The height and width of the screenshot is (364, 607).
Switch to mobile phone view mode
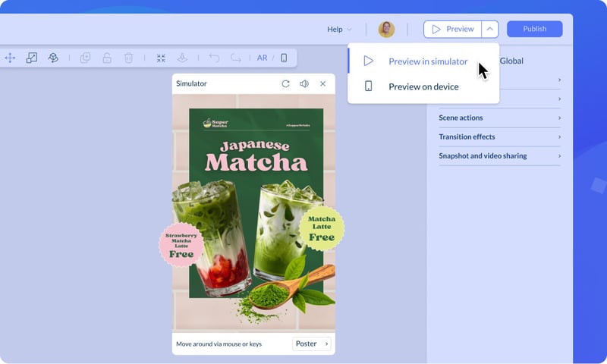pyautogui.click(x=284, y=58)
